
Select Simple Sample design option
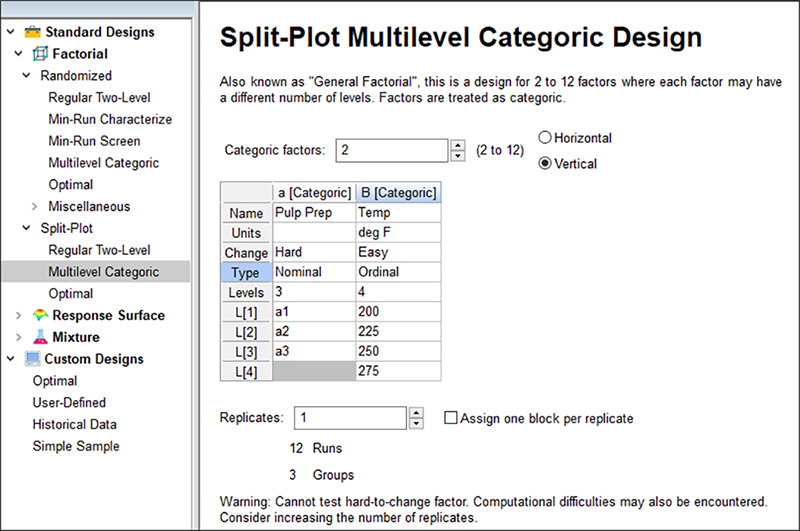coord(76,447)
